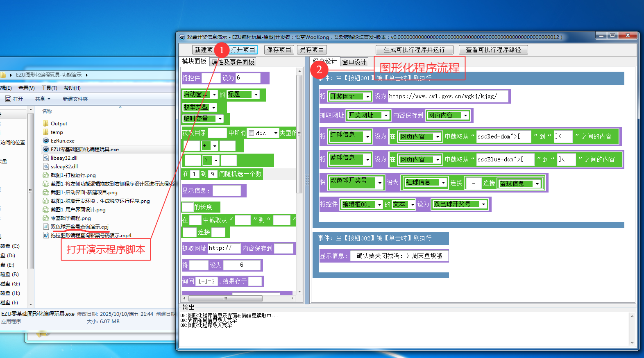Click the 另存项目 button
The image size is (644, 358).
coord(312,50)
